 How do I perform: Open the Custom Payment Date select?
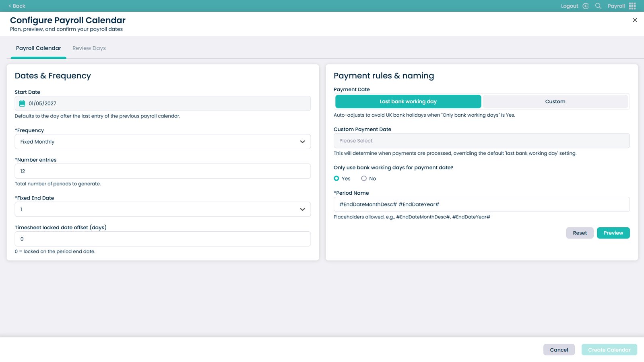[481, 141]
